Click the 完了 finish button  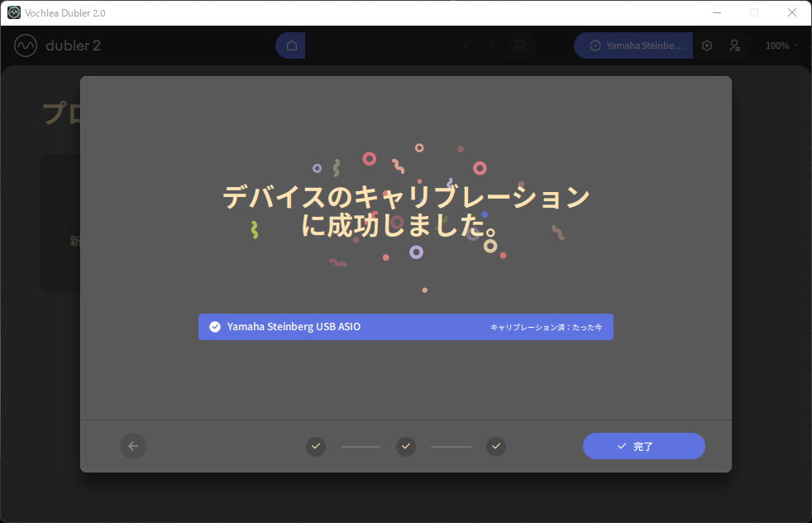point(643,446)
